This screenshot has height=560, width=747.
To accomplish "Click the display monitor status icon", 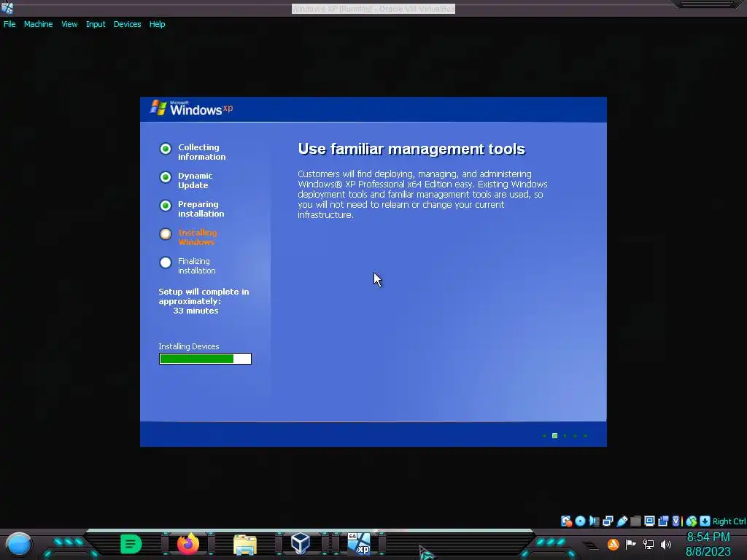I will pyautogui.click(x=649, y=521).
